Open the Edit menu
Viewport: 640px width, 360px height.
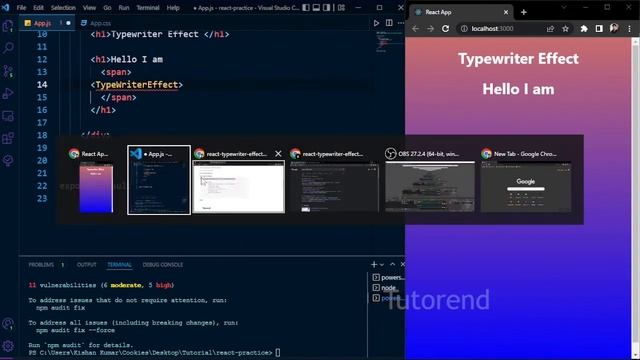coord(38,7)
